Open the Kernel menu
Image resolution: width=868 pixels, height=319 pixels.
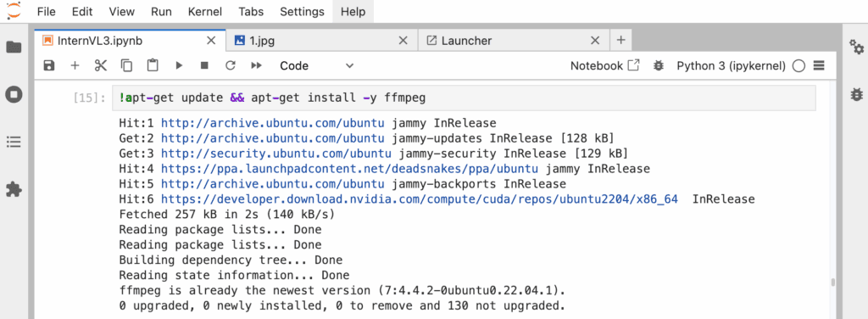205,11
